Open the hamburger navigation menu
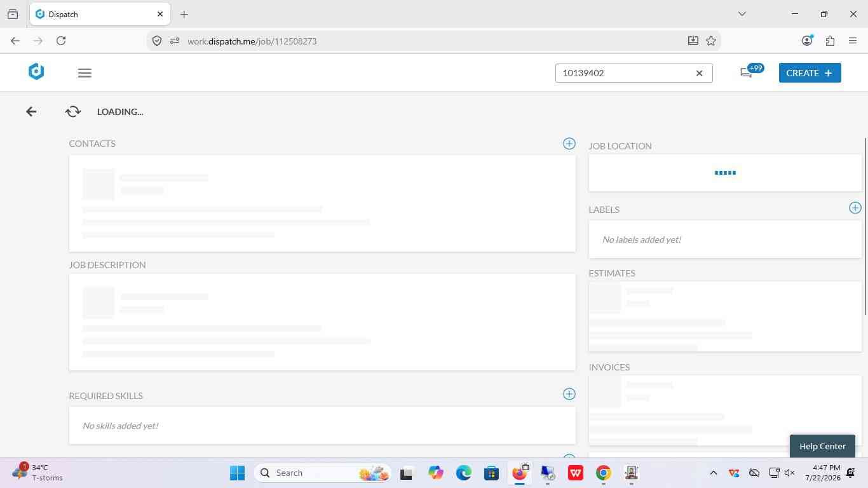The height and width of the screenshot is (488, 868). tap(85, 73)
